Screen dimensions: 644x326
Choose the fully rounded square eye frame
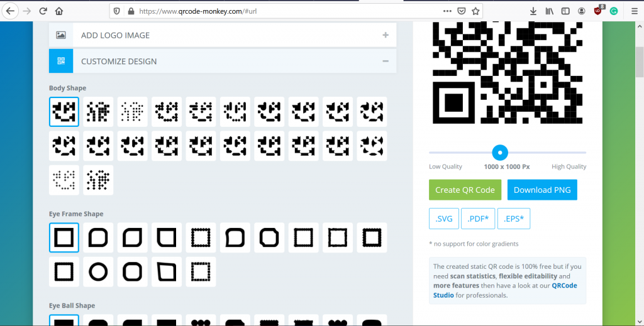click(x=132, y=272)
